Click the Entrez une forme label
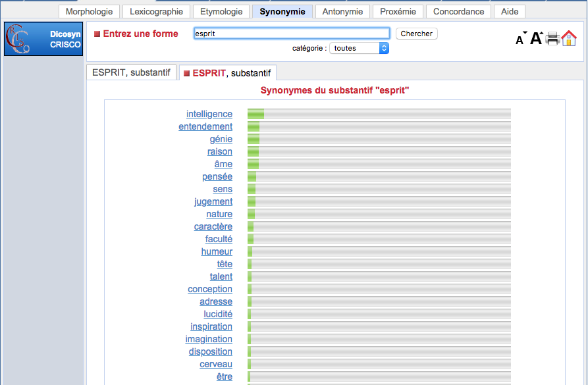 pyautogui.click(x=141, y=34)
